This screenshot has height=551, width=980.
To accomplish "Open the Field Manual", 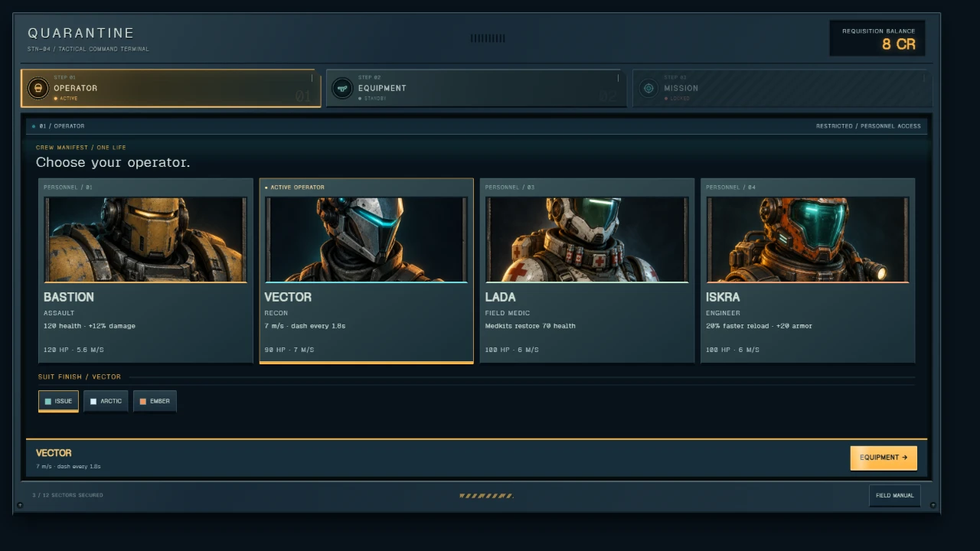I will click(x=895, y=495).
